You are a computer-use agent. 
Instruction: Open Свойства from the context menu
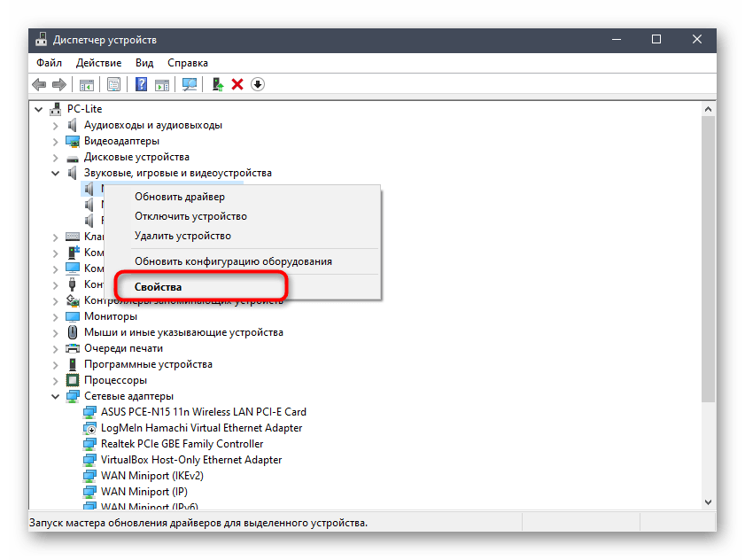243,287
